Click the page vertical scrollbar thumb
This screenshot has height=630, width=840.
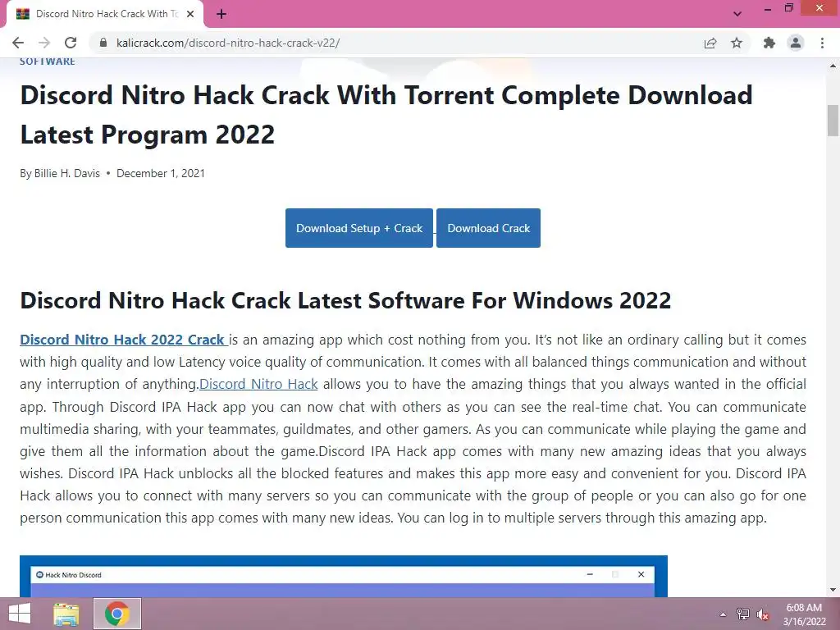tap(833, 121)
